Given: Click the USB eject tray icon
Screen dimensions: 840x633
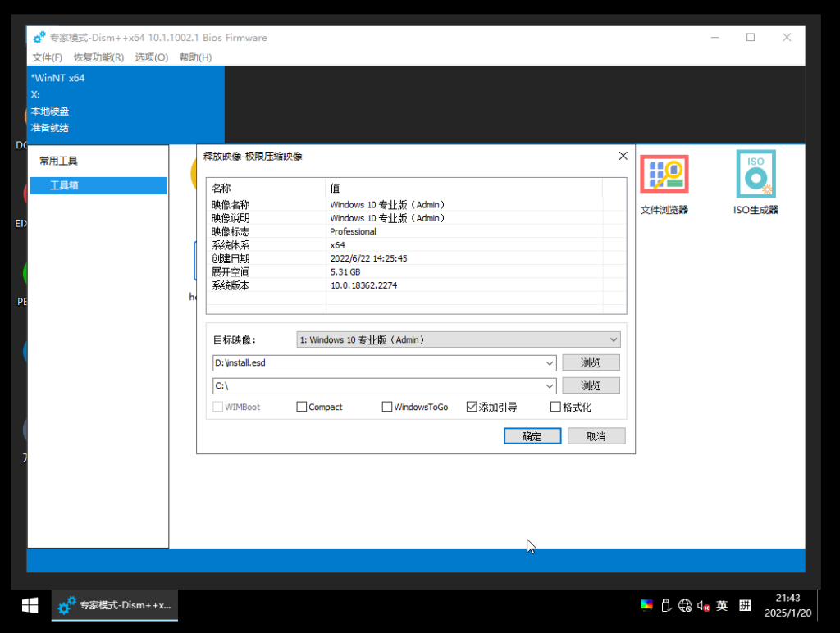Looking at the screenshot, I should (x=666, y=606).
